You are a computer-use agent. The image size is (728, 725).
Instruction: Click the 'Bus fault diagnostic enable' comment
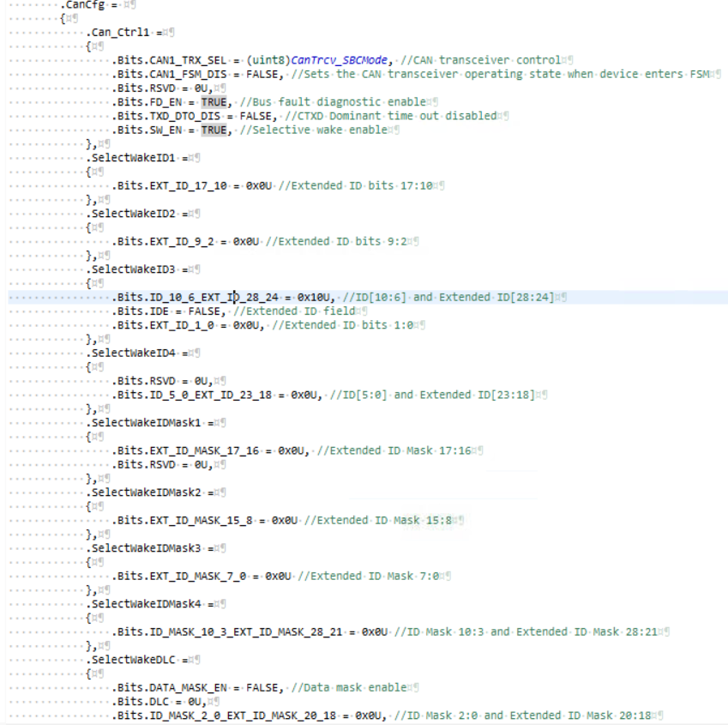point(333,102)
